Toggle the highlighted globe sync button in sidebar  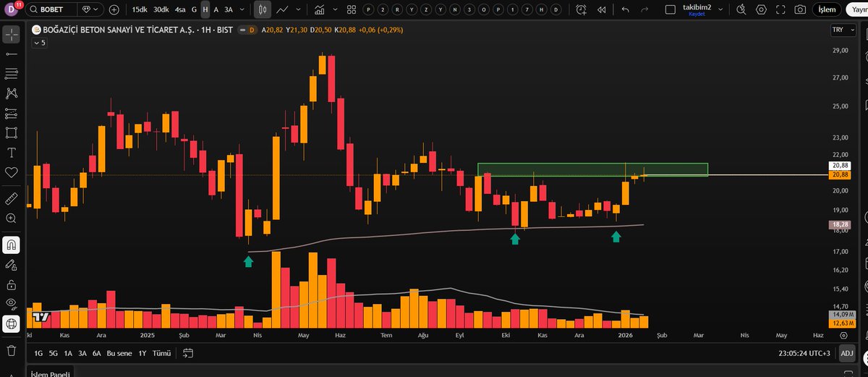pyautogui.click(x=12, y=324)
